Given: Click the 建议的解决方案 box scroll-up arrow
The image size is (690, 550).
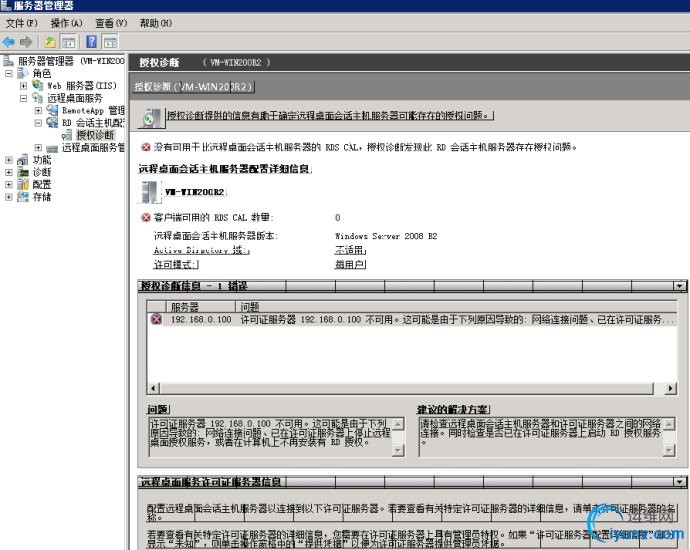Looking at the screenshot, I should tap(669, 424).
